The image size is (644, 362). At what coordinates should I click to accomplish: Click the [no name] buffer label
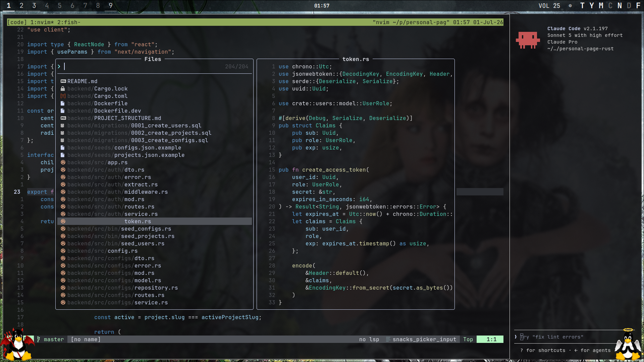[86, 340]
